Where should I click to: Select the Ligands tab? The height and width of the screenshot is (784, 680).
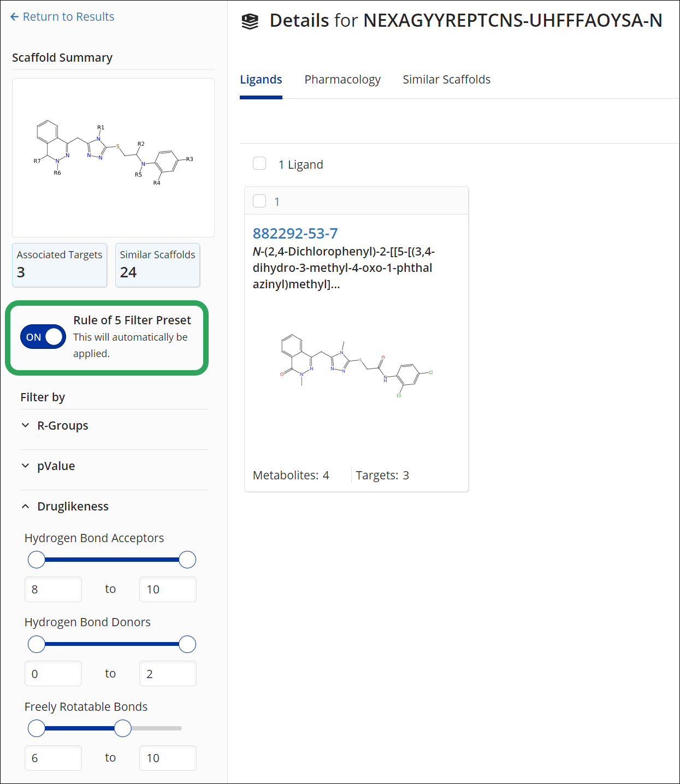tap(261, 80)
